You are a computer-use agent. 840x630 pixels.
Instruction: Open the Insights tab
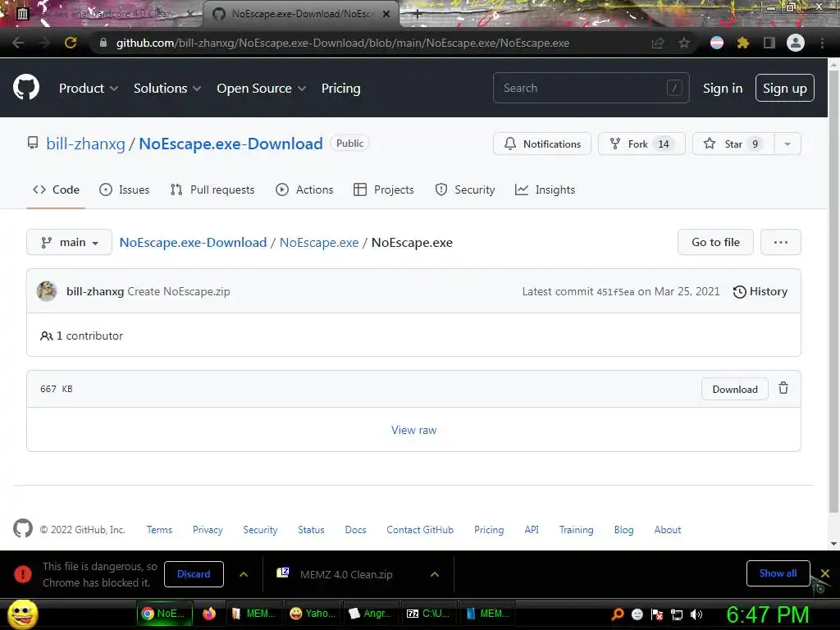[x=545, y=189]
